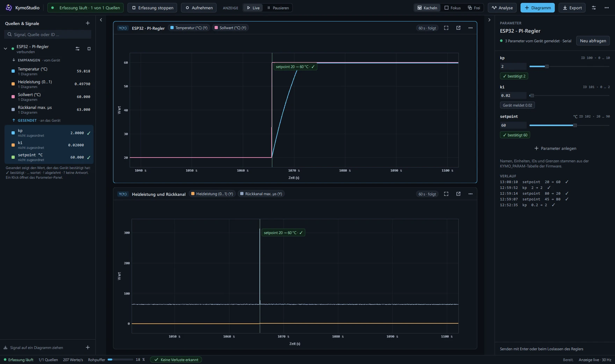Click Neu abfragen in parameter panel
The height and width of the screenshot is (364, 615).
593,41
